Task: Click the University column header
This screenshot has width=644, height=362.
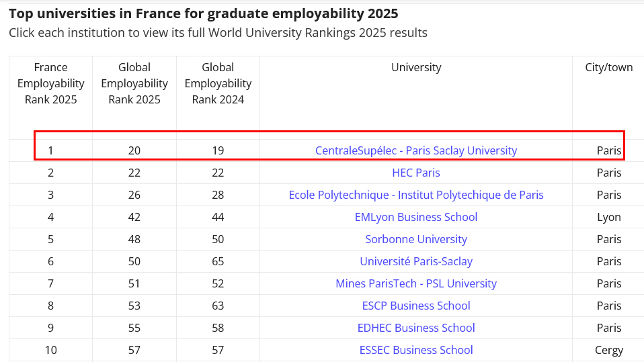Action: (x=416, y=67)
